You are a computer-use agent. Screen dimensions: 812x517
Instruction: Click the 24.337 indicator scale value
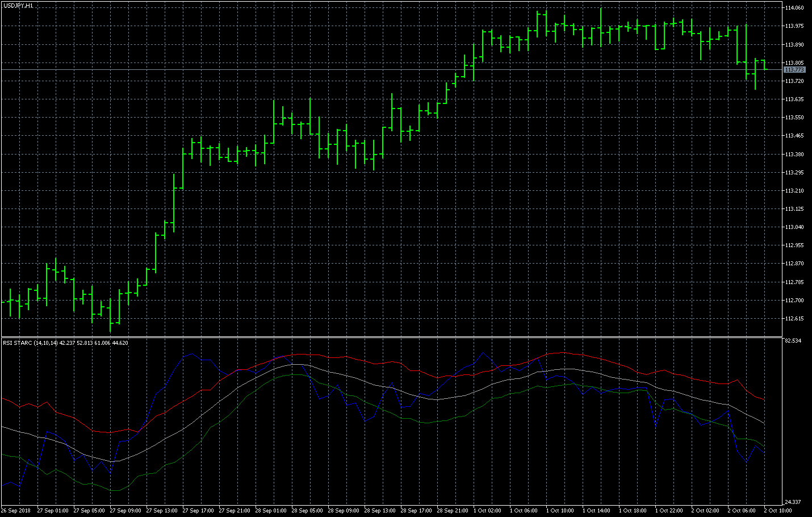[793, 502]
